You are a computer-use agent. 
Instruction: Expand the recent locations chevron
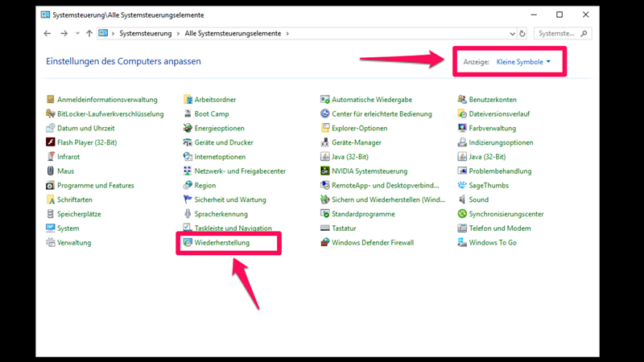click(76, 34)
